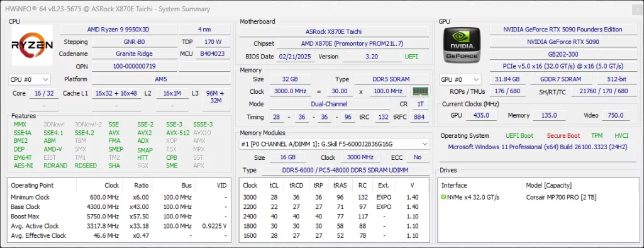Select the GNR-B0 stepping value
Viewport: 644px width, 248px height.
[135, 42]
